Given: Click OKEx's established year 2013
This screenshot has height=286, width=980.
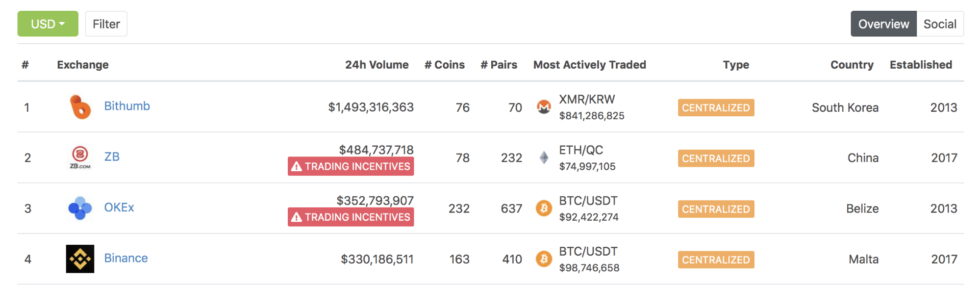Looking at the screenshot, I should pyautogui.click(x=944, y=208).
